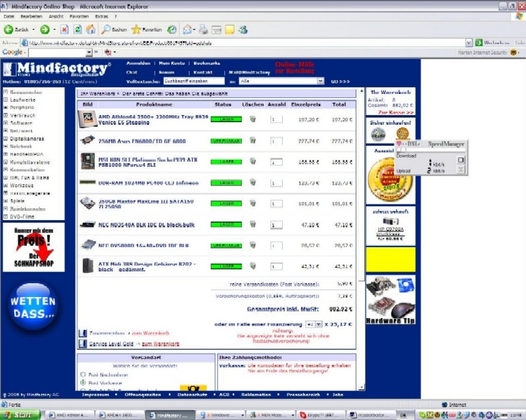Open the Bearbeiten menu
The height and width of the screenshot is (420, 526).
31,16
